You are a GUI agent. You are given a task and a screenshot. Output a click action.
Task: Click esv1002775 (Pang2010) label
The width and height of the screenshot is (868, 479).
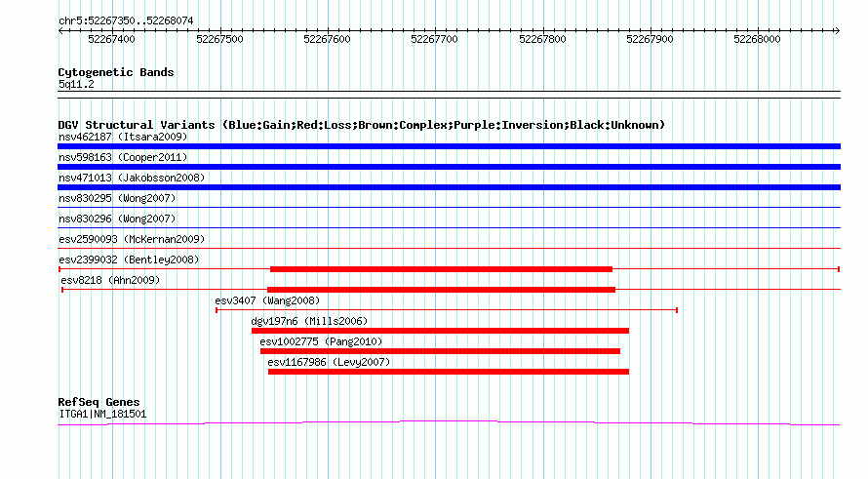click(321, 341)
